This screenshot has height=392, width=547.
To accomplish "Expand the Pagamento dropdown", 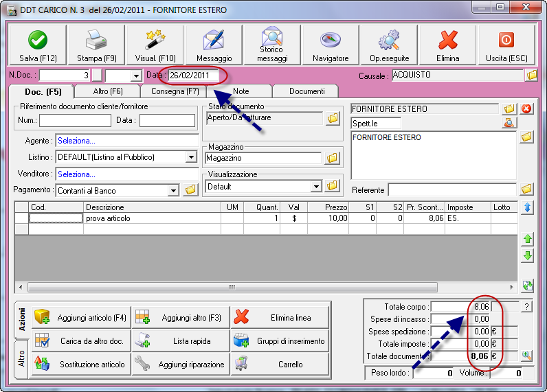I will pyautogui.click(x=173, y=191).
